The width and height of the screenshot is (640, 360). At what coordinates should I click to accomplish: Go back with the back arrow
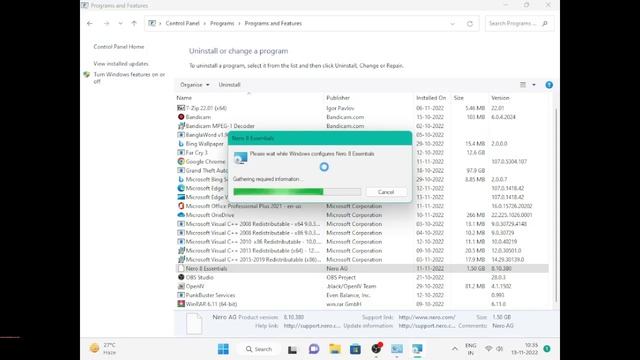click(90, 24)
